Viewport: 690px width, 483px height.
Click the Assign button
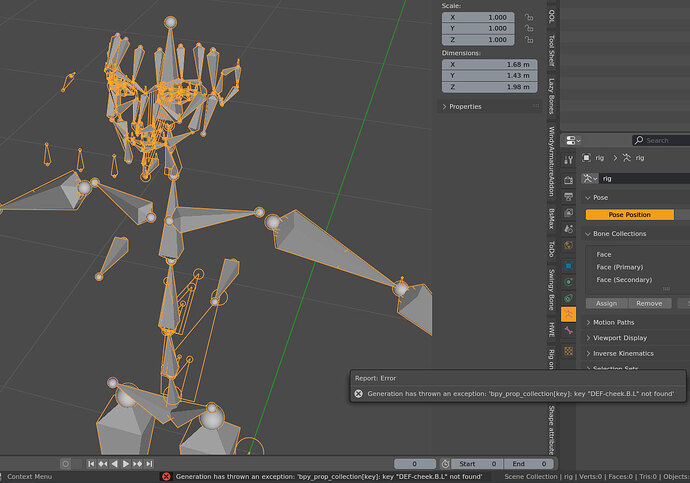[606, 304]
